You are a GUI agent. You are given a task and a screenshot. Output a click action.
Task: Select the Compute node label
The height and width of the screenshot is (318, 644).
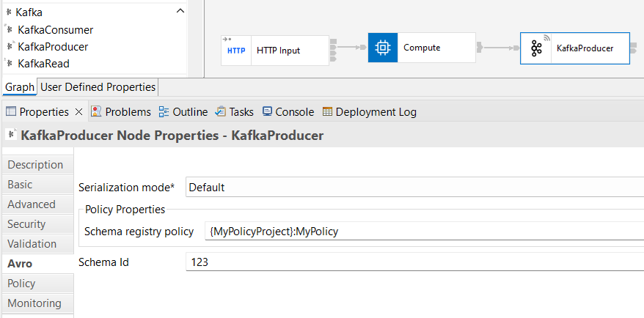click(x=422, y=48)
